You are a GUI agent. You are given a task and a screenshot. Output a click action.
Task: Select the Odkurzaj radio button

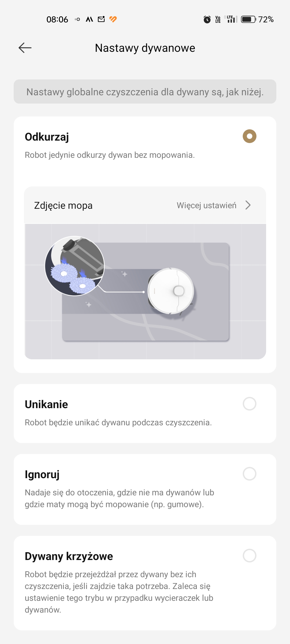pyautogui.click(x=249, y=136)
